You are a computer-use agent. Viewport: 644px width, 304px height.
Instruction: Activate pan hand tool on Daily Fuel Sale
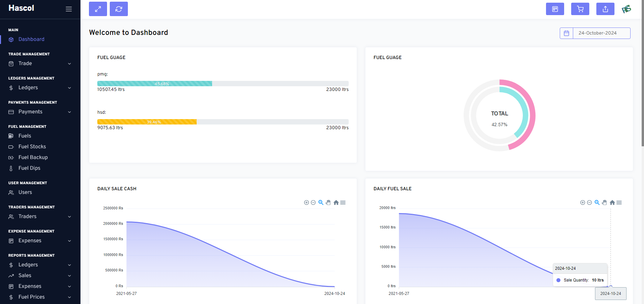604,203
